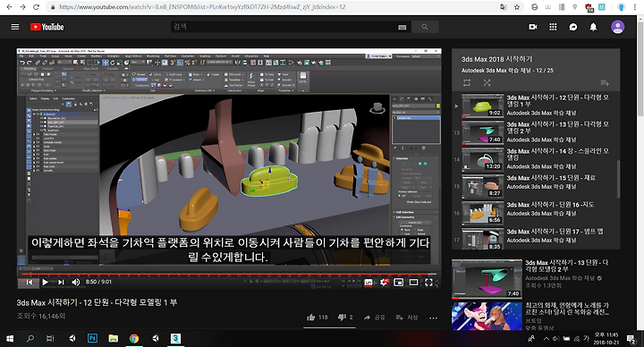Skip to the previous playlist video

pyautogui.click(x=30, y=282)
